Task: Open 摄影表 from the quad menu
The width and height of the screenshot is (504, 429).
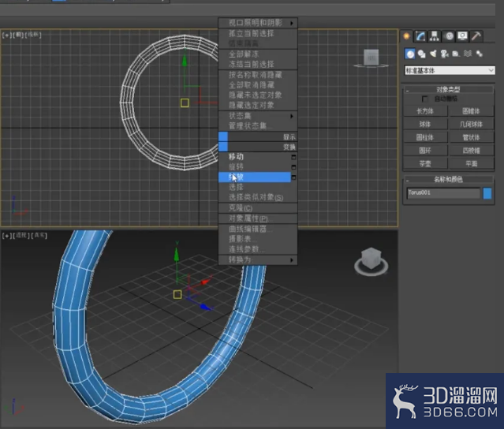Action: [x=258, y=239]
